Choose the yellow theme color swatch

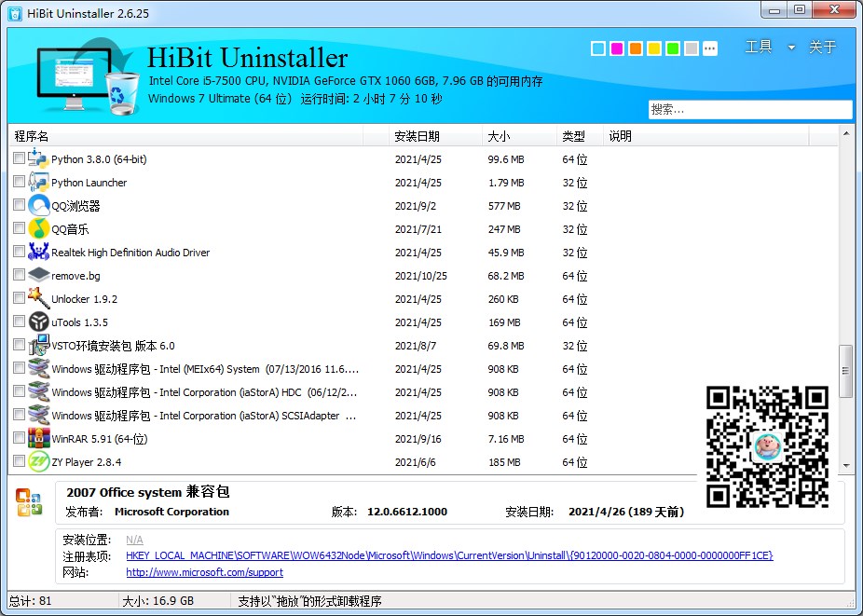[x=654, y=48]
